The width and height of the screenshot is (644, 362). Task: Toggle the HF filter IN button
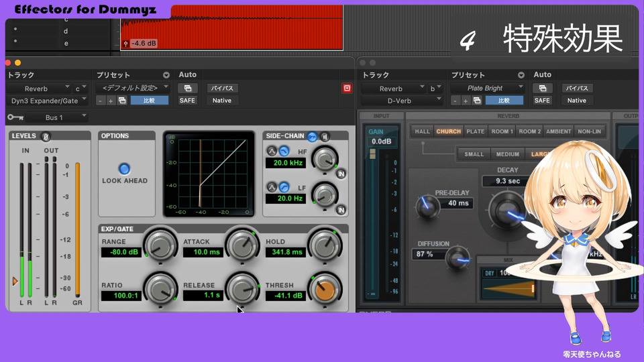click(x=341, y=174)
